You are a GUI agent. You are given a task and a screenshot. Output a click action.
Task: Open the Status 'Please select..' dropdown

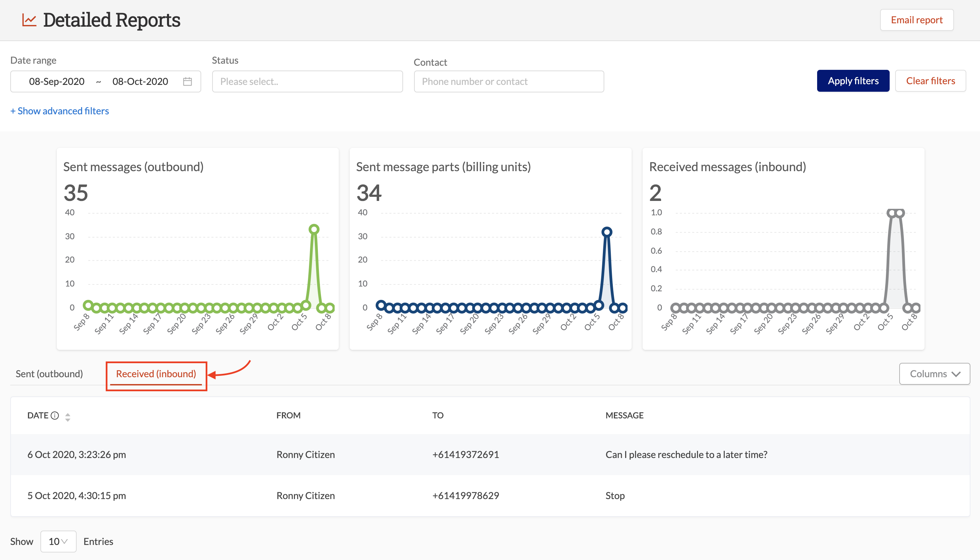[x=306, y=81]
